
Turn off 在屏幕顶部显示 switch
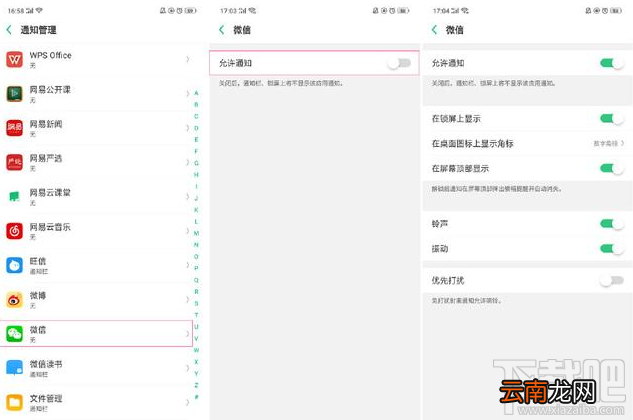pos(612,168)
